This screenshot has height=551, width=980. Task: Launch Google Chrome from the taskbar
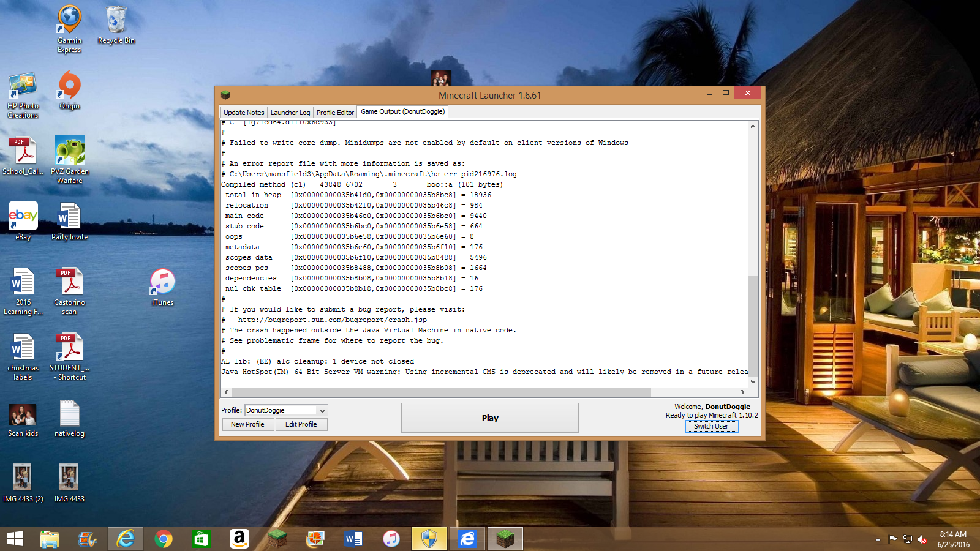tap(164, 539)
